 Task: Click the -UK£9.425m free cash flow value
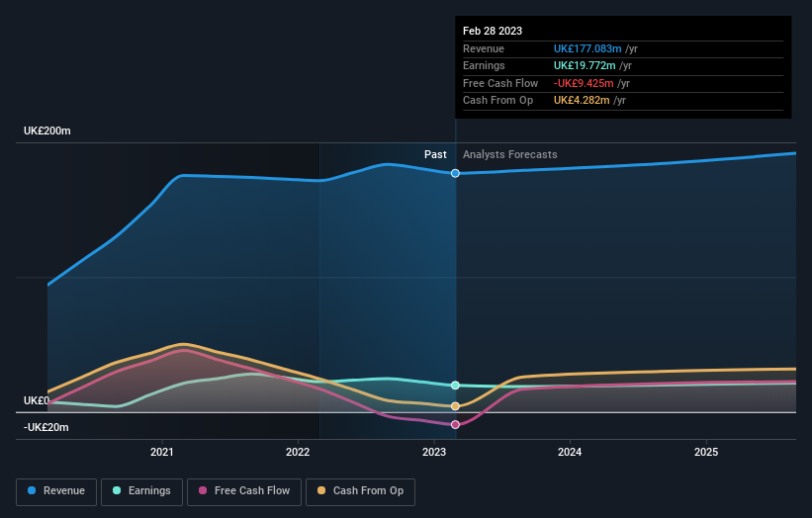coord(584,83)
